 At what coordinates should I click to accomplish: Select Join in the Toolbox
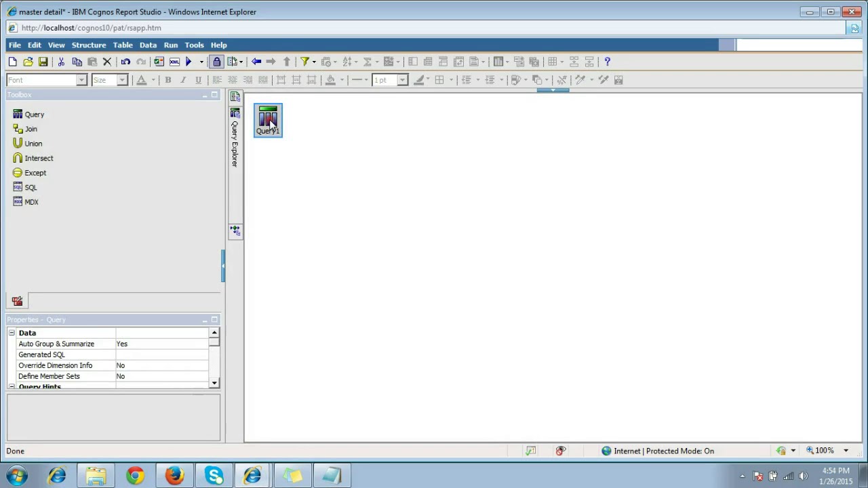coord(25,129)
